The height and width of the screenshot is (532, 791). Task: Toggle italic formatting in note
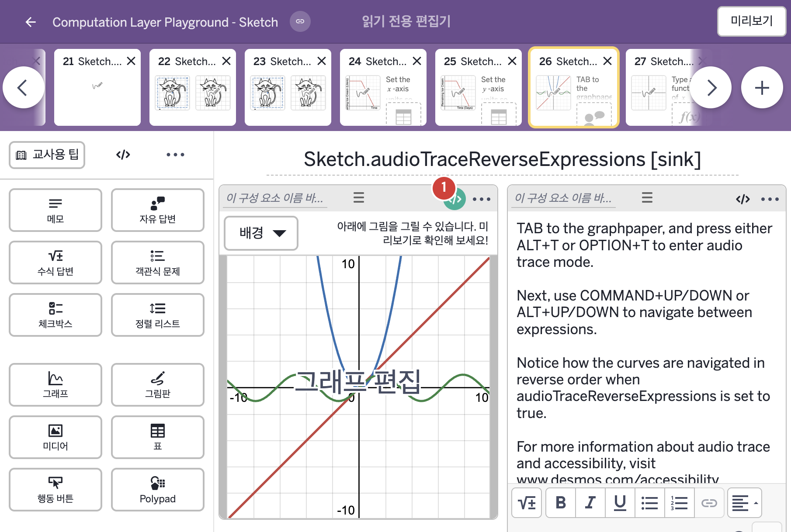coord(590,503)
